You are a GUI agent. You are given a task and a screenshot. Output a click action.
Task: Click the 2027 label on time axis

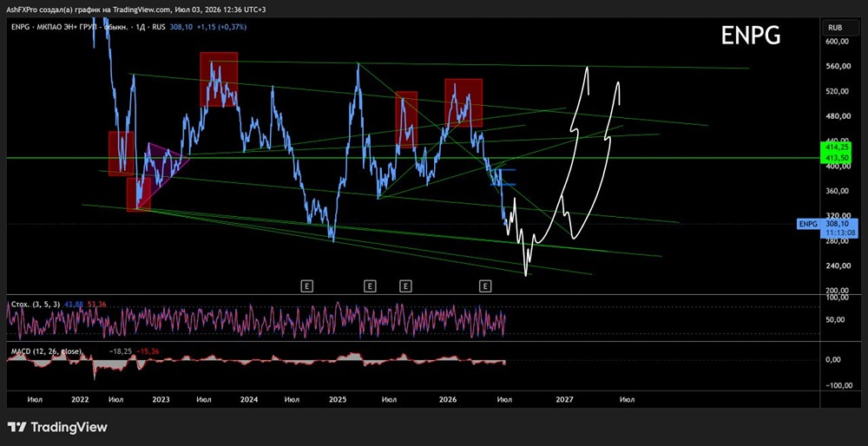[x=565, y=399]
